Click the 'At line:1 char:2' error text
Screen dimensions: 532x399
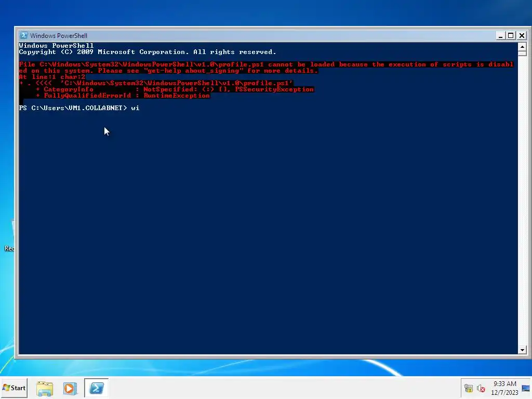coord(52,77)
